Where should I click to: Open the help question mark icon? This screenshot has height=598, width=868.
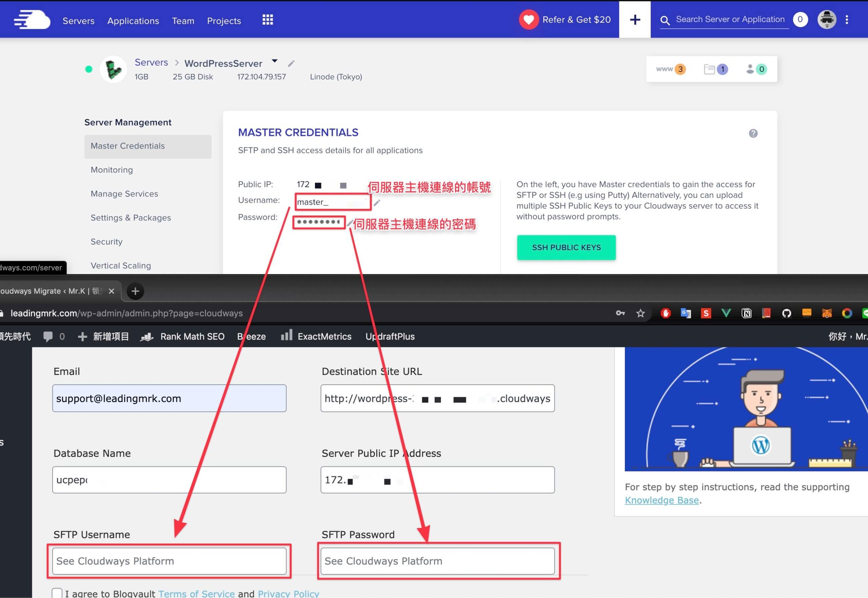pyautogui.click(x=753, y=133)
